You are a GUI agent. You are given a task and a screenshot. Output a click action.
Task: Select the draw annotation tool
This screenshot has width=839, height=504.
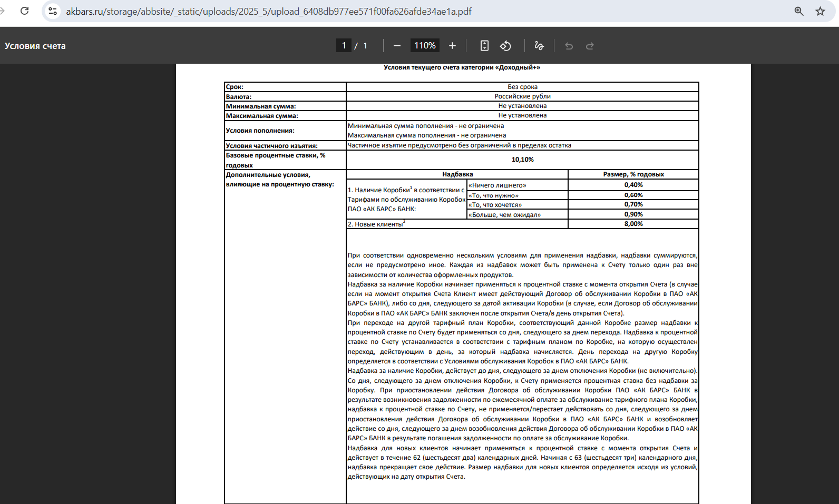pyautogui.click(x=539, y=46)
